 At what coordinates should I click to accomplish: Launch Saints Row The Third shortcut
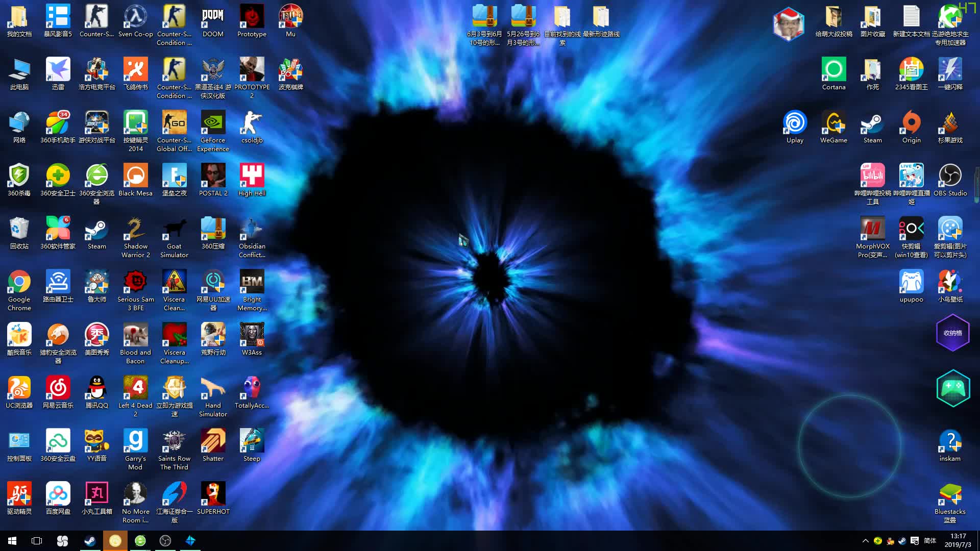click(x=174, y=450)
